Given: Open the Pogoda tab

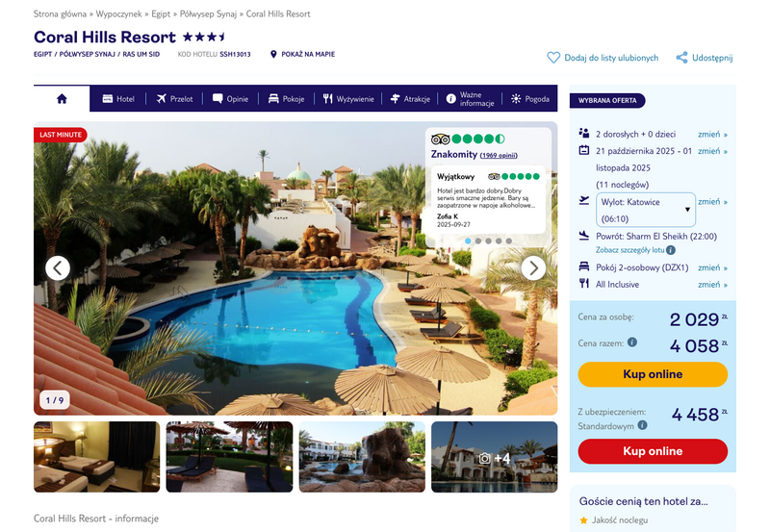Looking at the screenshot, I should coord(530,99).
